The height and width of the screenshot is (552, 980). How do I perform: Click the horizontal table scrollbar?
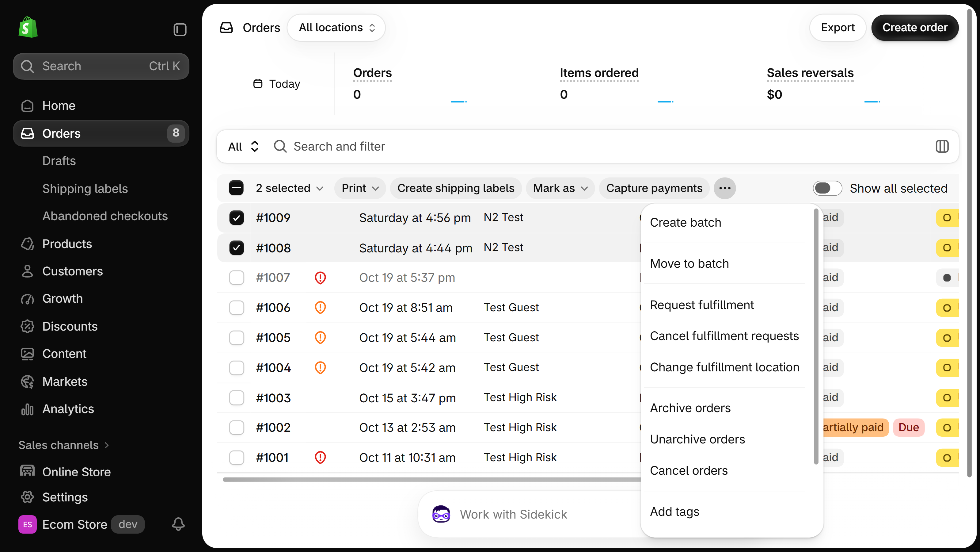(432, 480)
